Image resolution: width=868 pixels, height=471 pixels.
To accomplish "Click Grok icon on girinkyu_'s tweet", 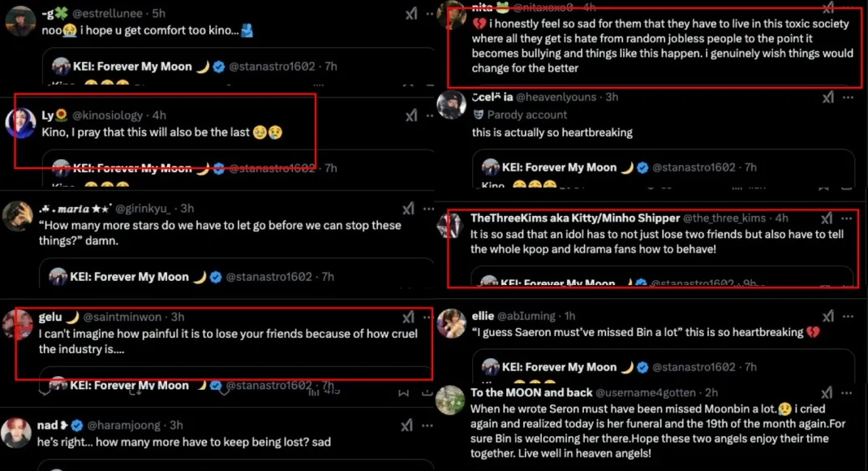I will [x=410, y=209].
